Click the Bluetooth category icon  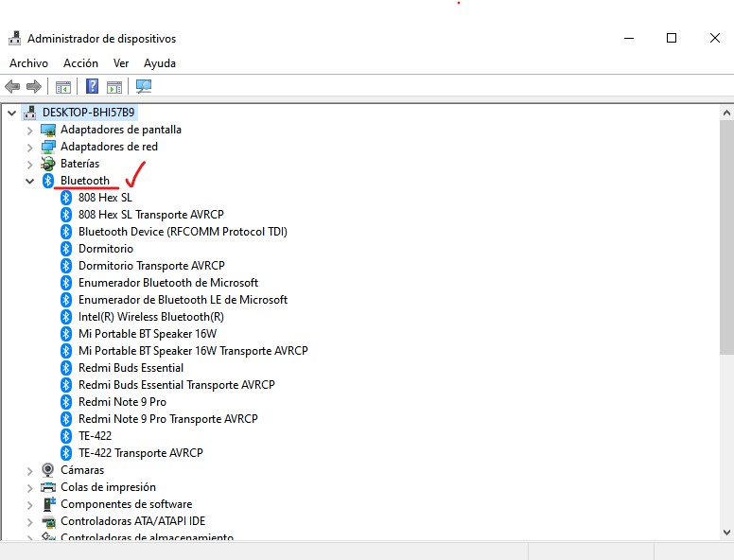point(47,181)
